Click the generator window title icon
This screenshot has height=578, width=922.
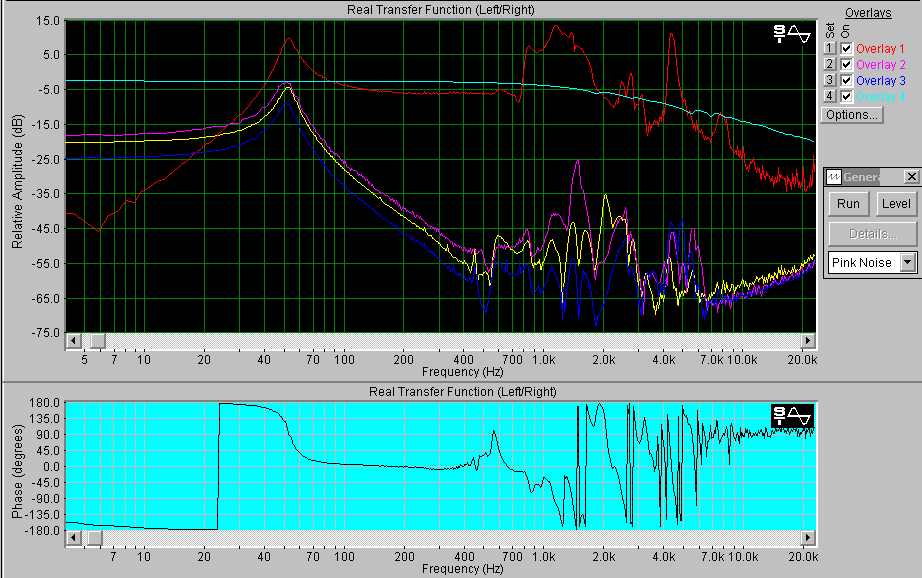(x=834, y=176)
